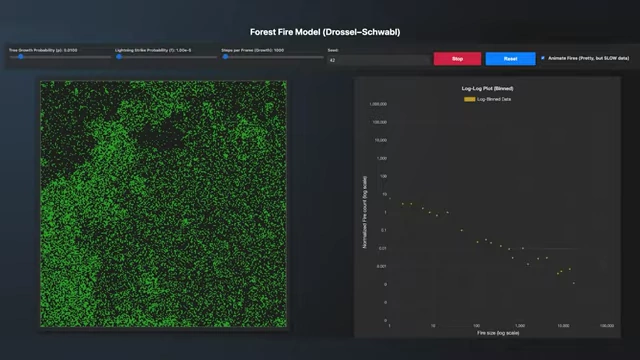Screen dimensions: 640x360
Task: Click the '0.001' y-axis tick label
Action: click(x=381, y=267)
